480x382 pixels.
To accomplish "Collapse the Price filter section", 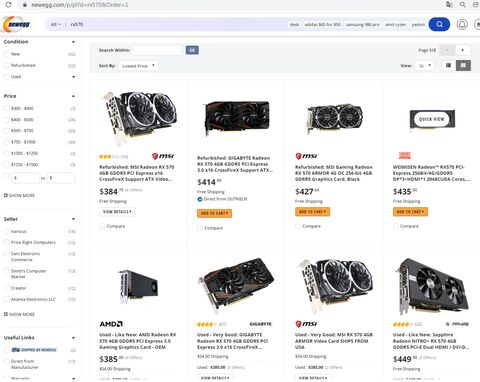I will 73,96.
